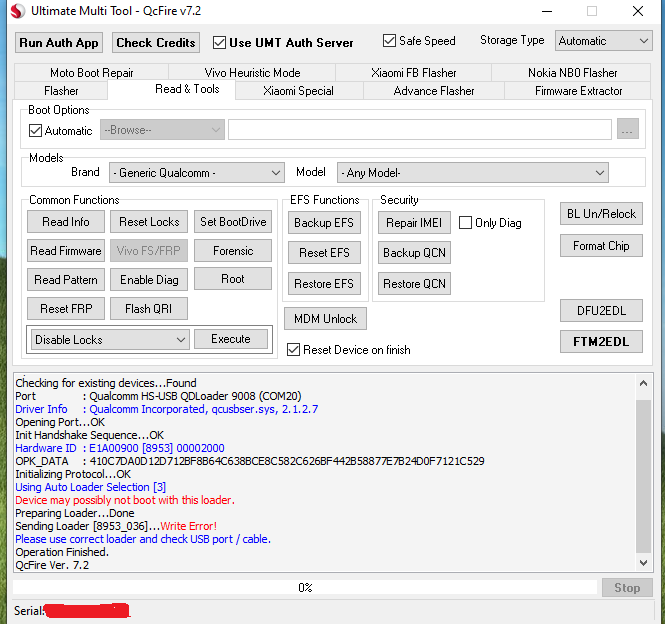The image size is (665, 624).
Task: Click 'OPK_DATA' log line
Action: tap(250, 461)
